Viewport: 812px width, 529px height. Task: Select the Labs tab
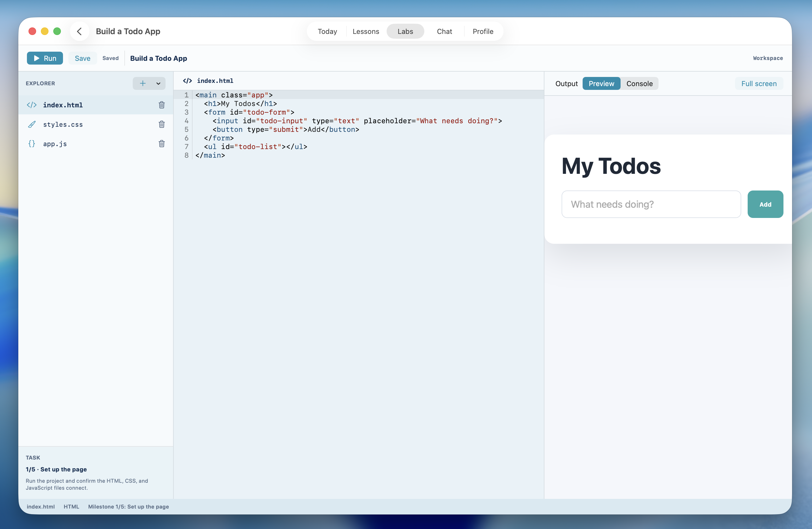click(405, 31)
